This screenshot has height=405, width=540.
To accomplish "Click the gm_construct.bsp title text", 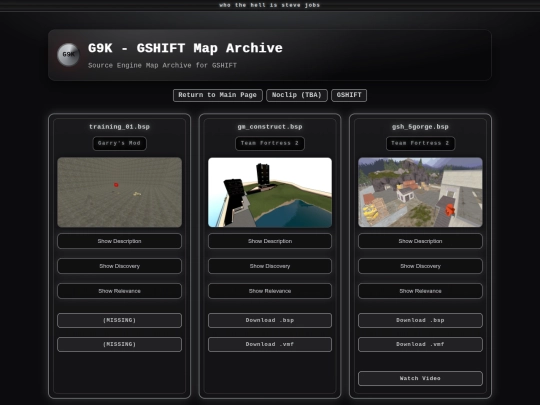I will [270, 127].
